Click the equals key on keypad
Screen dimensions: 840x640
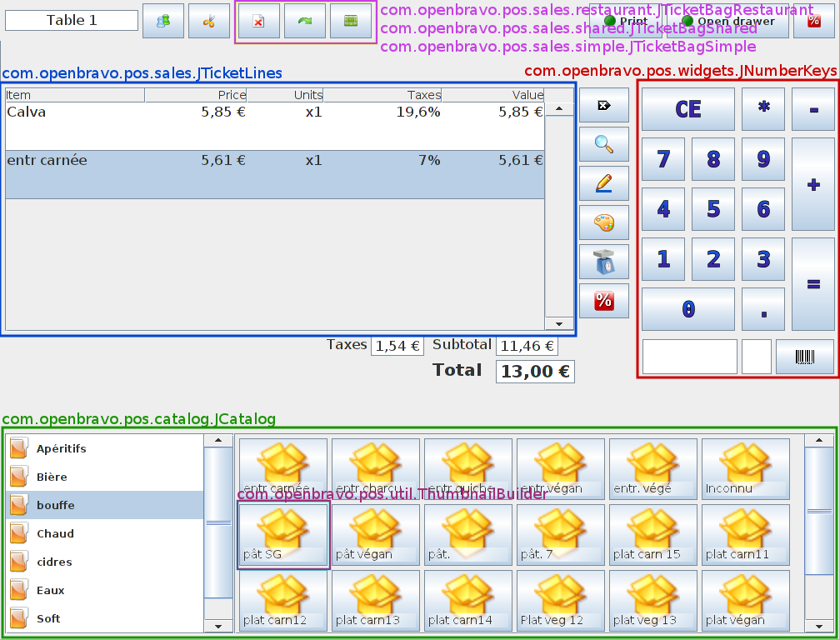(x=813, y=284)
